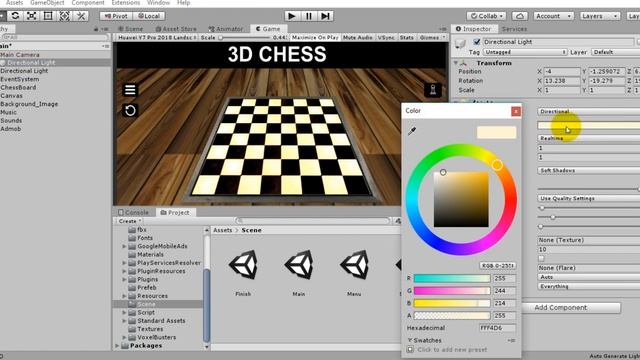Toggle Maximize On Play
This screenshot has height=360, width=640.
pyautogui.click(x=315, y=37)
